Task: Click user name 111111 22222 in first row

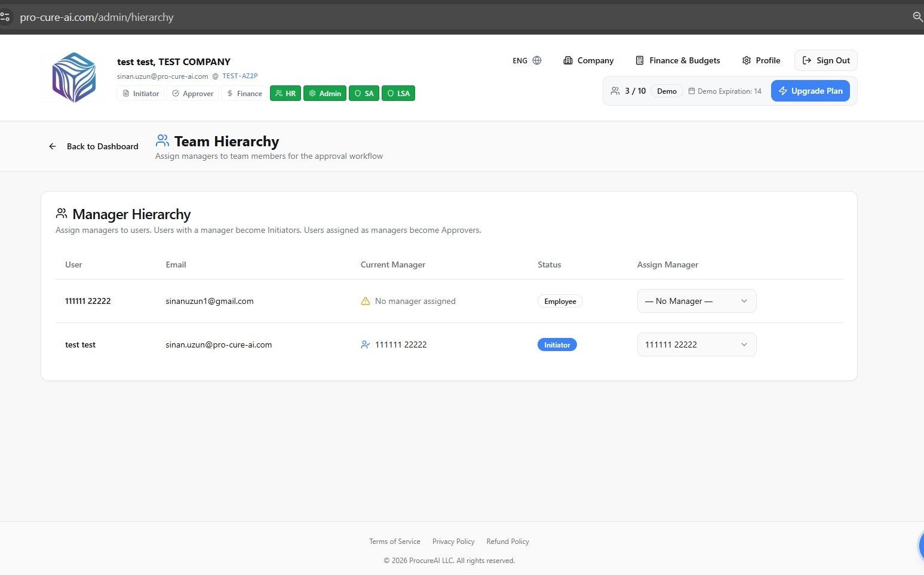Action: 88,301
